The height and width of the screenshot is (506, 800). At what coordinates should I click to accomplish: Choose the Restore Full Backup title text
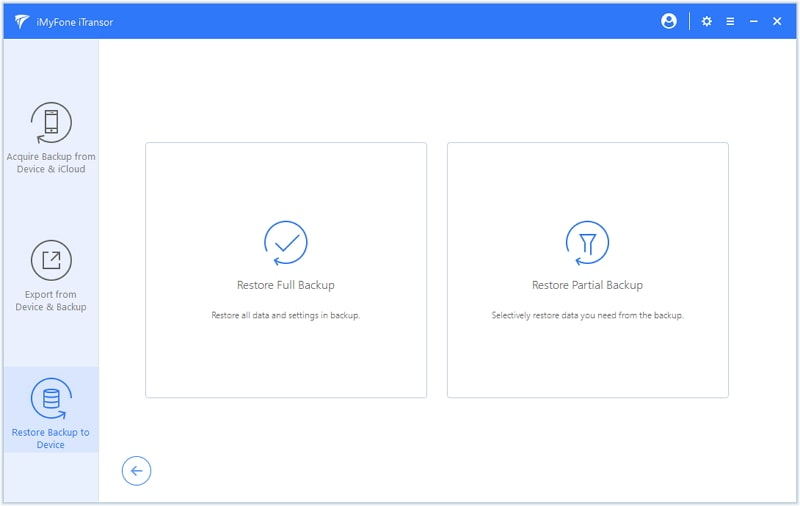(x=286, y=285)
